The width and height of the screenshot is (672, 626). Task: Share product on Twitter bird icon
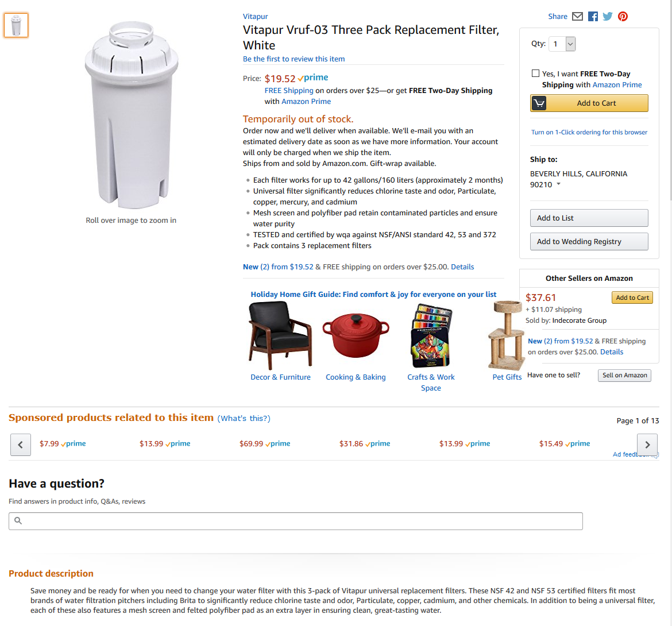(x=607, y=16)
